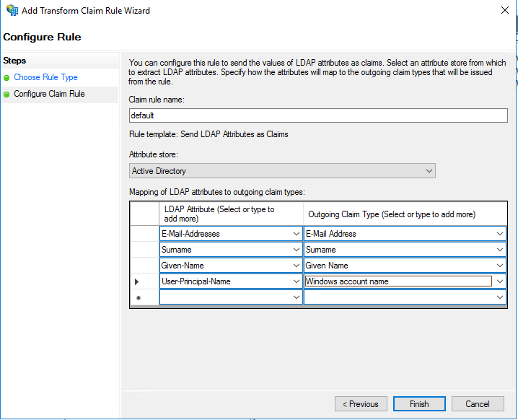The height and width of the screenshot is (420, 518).
Task: Expand the Surname outgoing claim type dropdown
Action: point(500,250)
